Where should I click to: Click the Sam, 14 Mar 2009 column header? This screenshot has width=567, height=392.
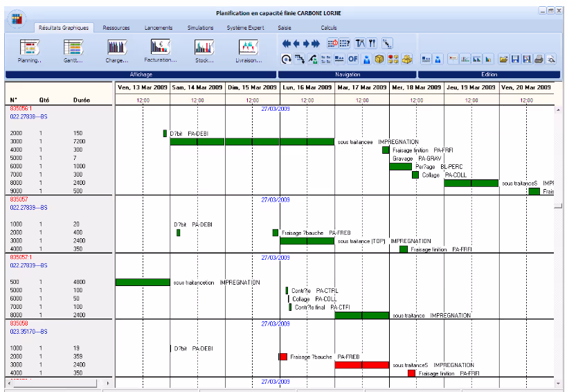pos(197,87)
